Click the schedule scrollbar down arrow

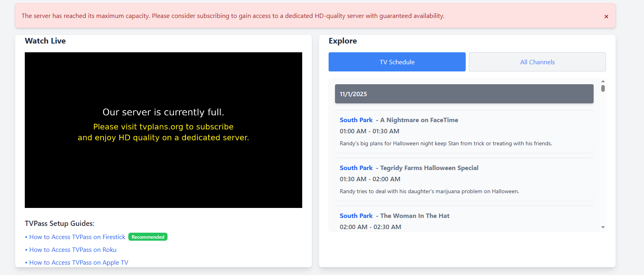[603, 227]
